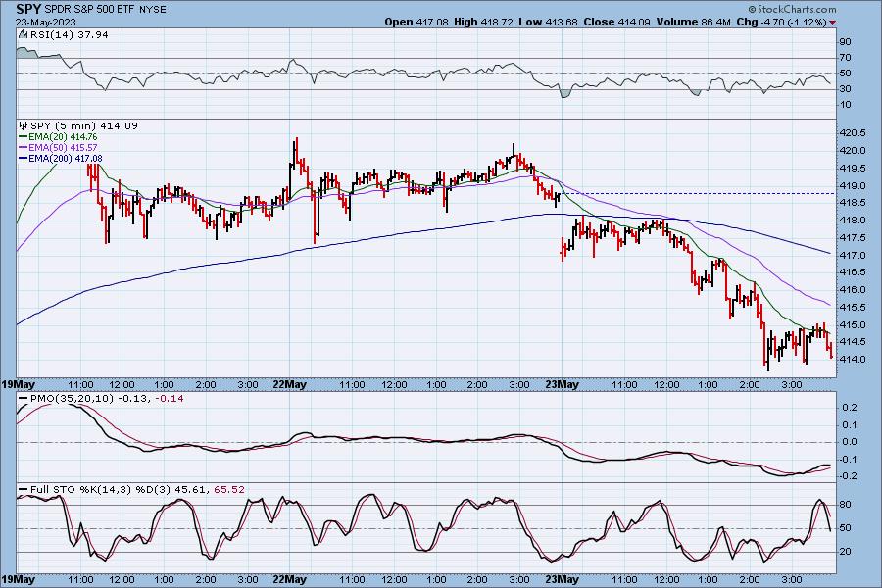
Task: Click the price axis label 415.0
Action: pyautogui.click(x=853, y=324)
